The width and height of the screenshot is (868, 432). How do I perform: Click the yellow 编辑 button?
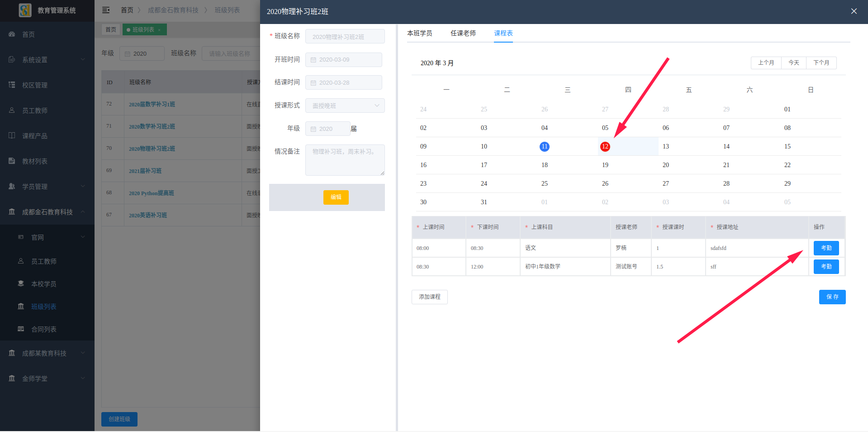tap(336, 197)
